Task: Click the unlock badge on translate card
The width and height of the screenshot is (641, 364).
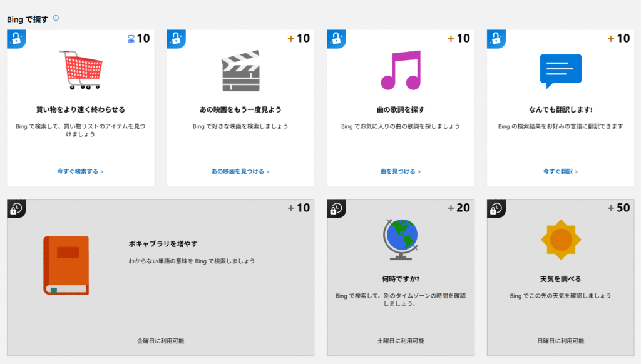Action: point(496,39)
